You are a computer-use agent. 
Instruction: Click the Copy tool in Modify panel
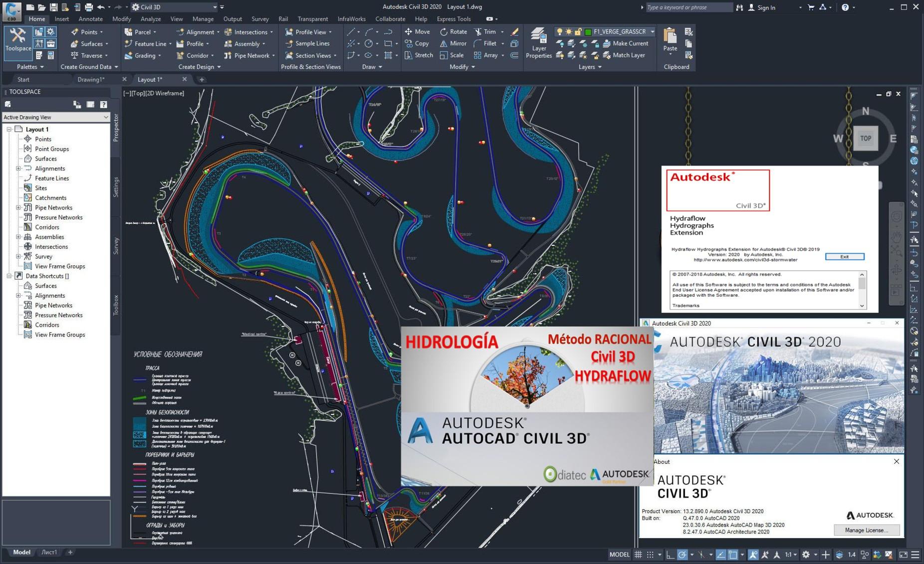click(417, 43)
